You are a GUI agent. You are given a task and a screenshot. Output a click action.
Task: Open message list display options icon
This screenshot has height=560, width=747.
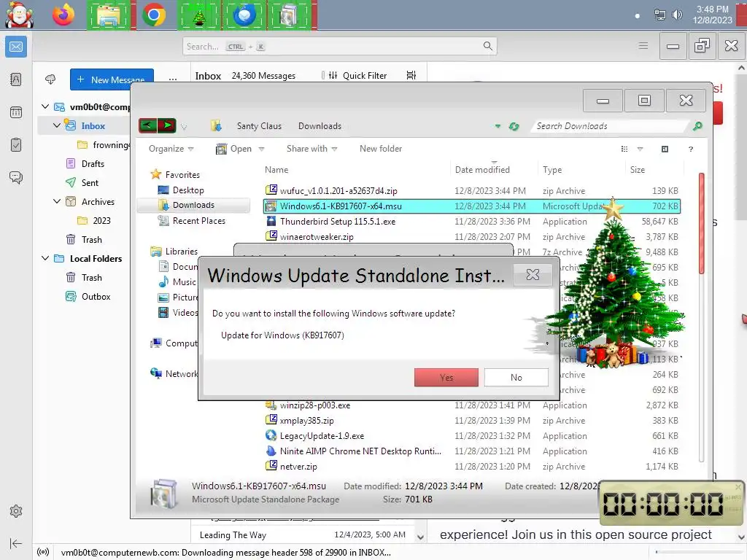point(411,75)
